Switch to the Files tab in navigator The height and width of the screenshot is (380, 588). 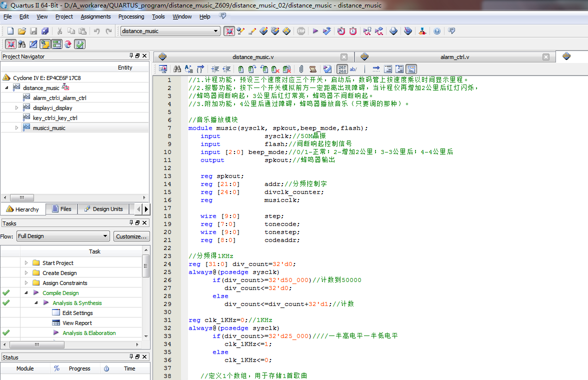(x=61, y=209)
